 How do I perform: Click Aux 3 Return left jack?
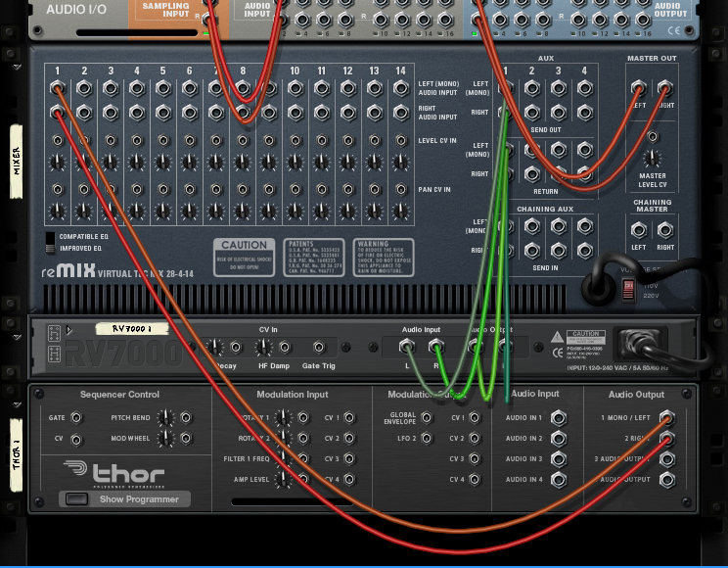[559, 150]
